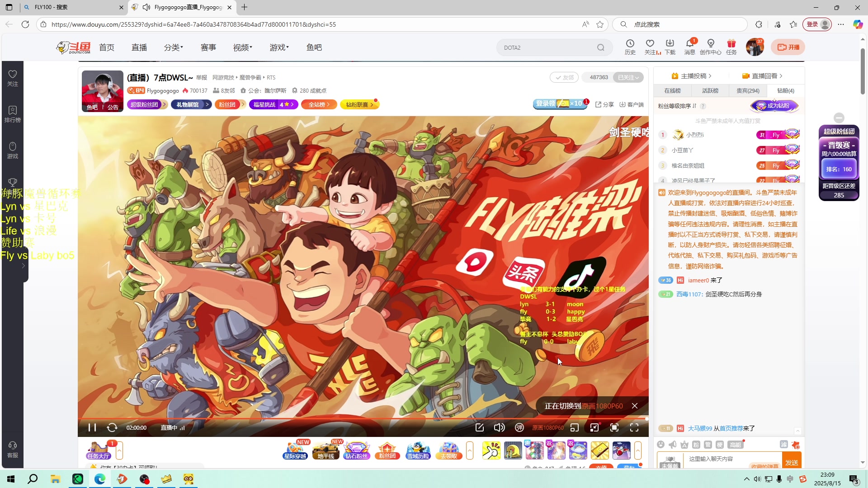The width and height of the screenshot is (868, 488).
Task: Click the 开播 start streaming button
Action: pos(788,47)
